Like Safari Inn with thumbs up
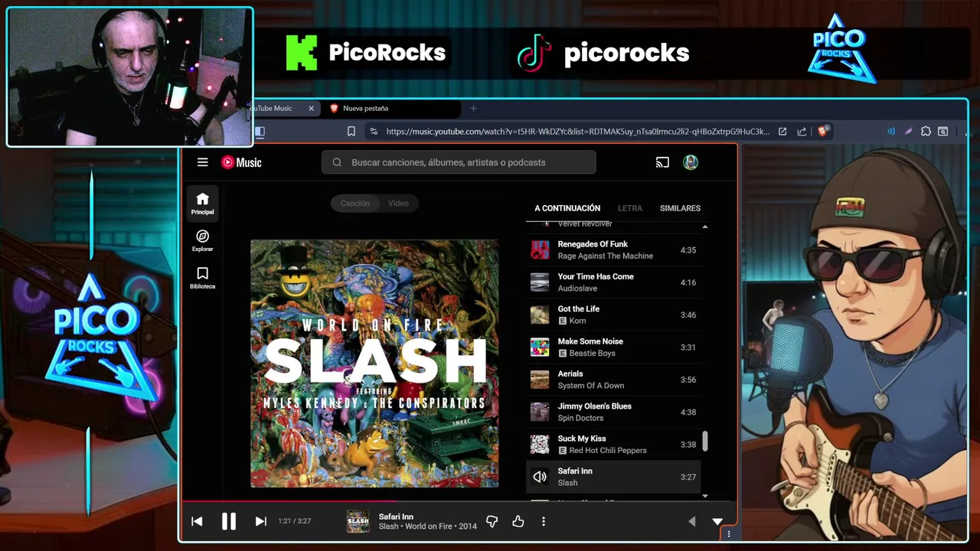This screenshot has height=551, width=980. tap(518, 521)
